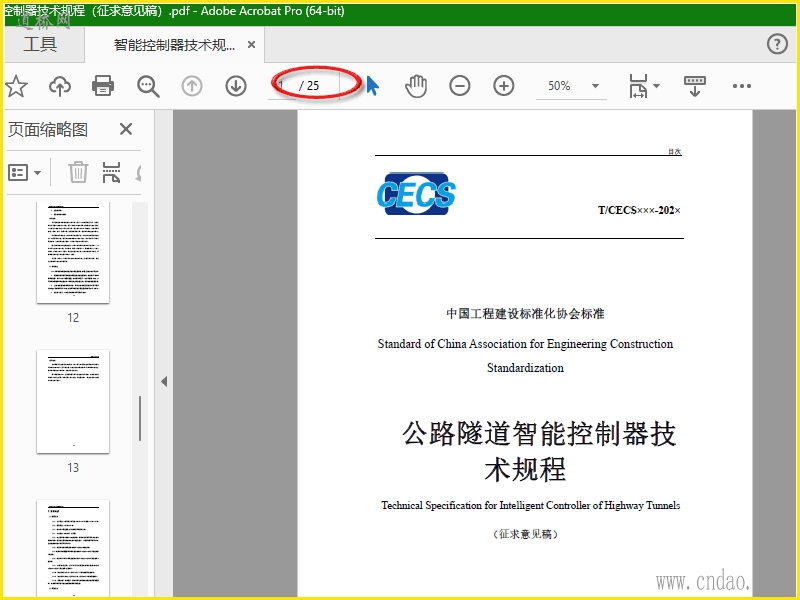Select the arrow selection tool
The height and width of the screenshot is (600, 800).
372,86
